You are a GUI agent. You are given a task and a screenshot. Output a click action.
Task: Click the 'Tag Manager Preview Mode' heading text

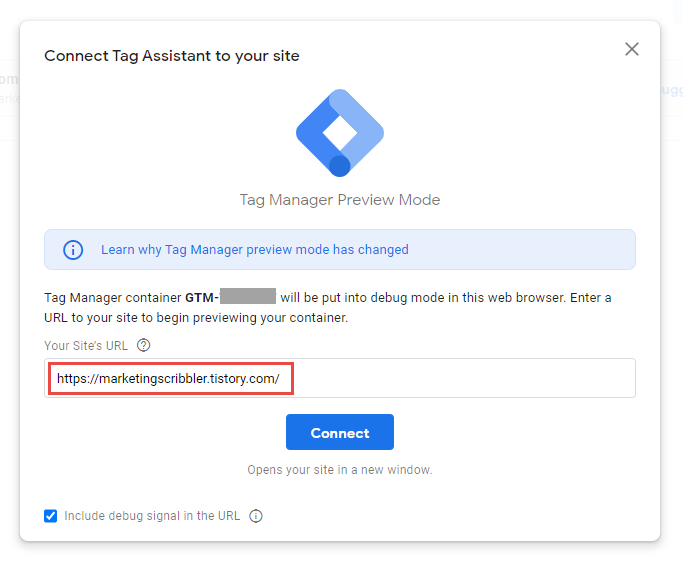[x=340, y=200]
